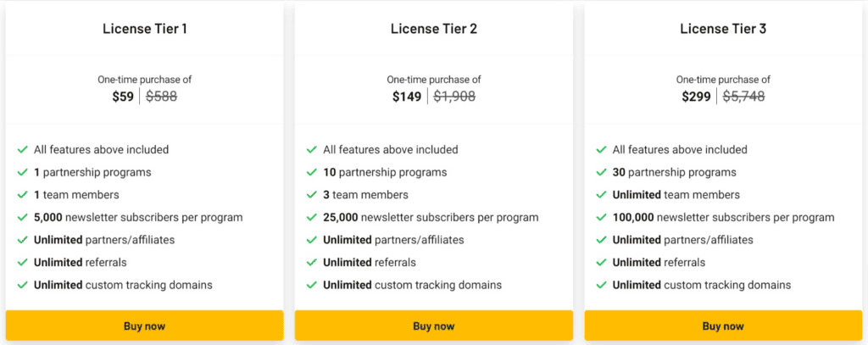Click Buy now for License Tier 1

pos(144,326)
